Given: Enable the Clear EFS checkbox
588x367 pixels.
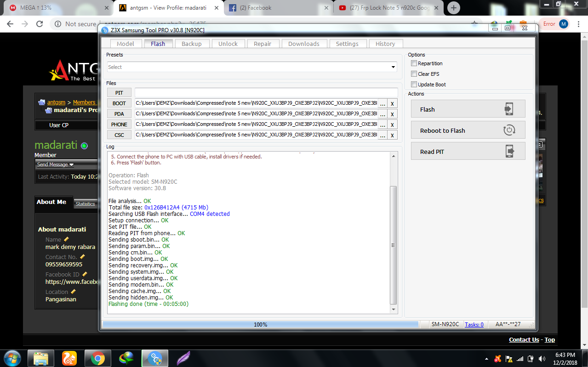Looking at the screenshot, I should point(414,74).
